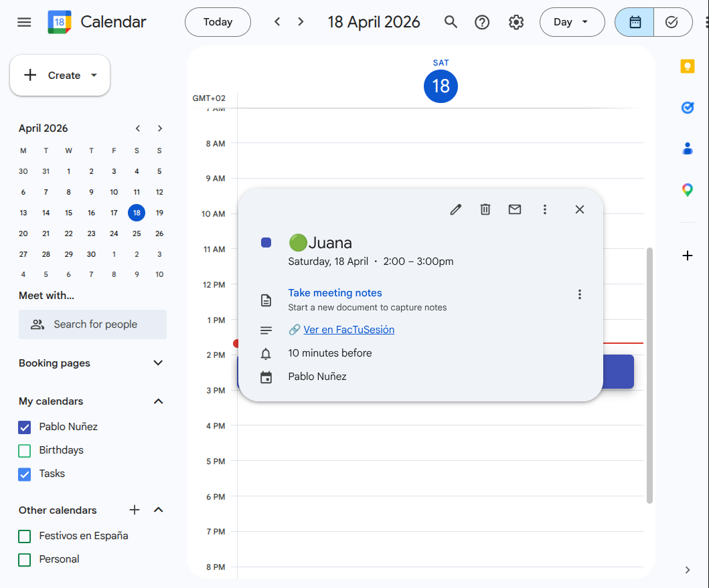Check the Festivos en España calendar
The image size is (709, 588).
tap(25, 536)
